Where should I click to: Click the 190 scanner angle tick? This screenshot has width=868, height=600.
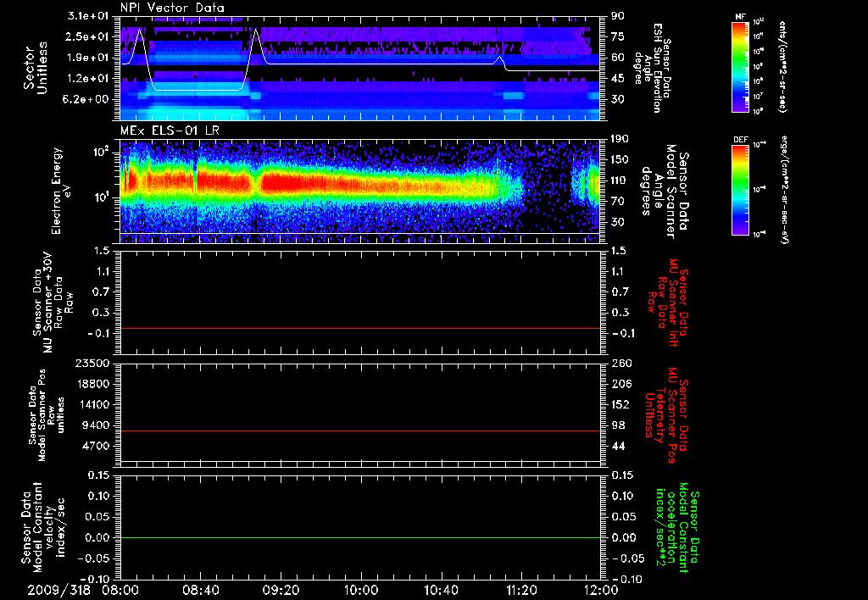(x=620, y=139)
